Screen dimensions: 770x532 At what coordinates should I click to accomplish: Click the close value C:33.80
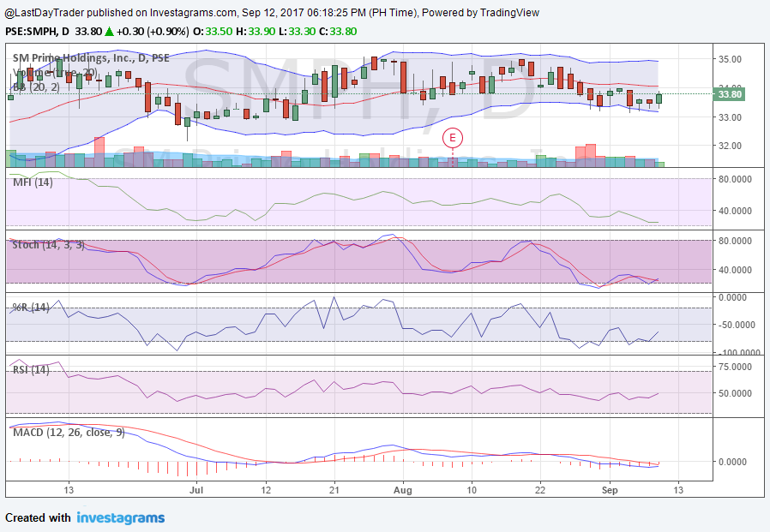click(x=338, y=32)
